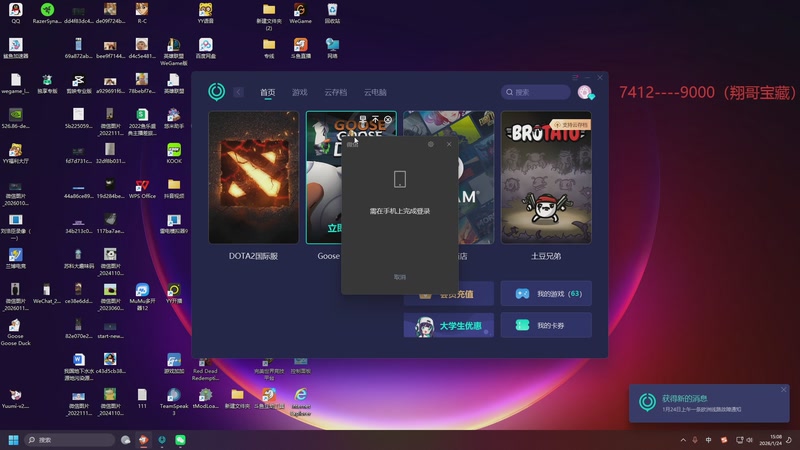The width and height of the screenshot is (800, 450).
Task: Switch to the 首页 tab
Action: 267,92
